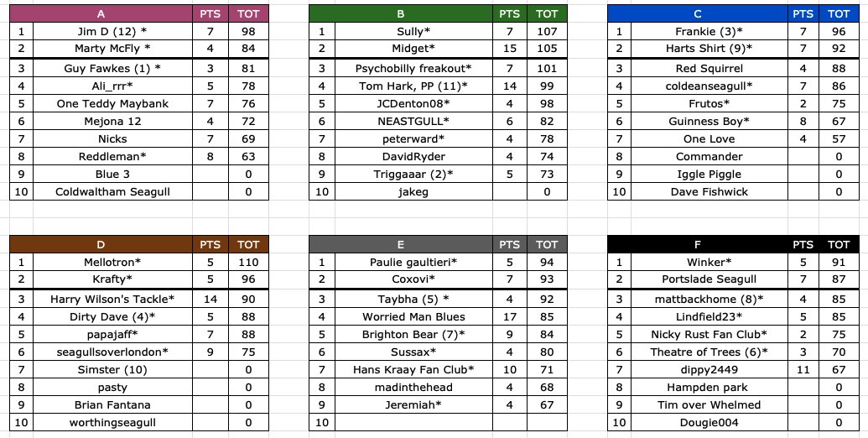Select the cell containing Jim D (12)

(113, 31)
